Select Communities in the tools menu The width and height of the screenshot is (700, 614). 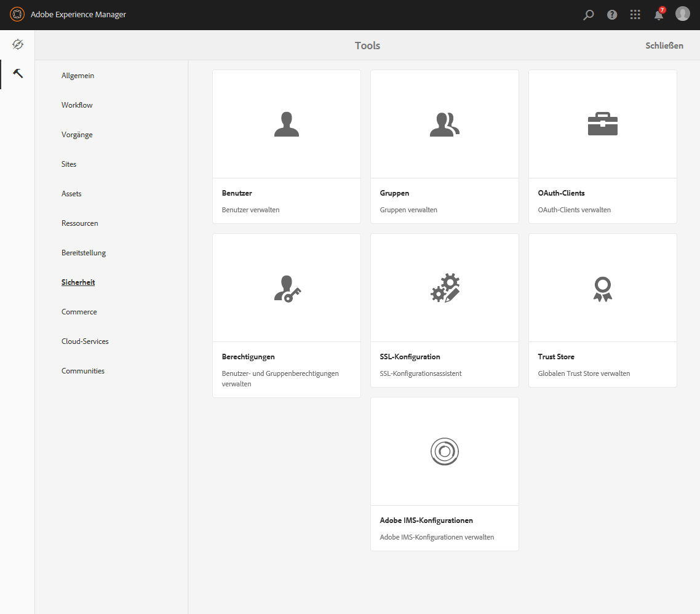(82, 370)
